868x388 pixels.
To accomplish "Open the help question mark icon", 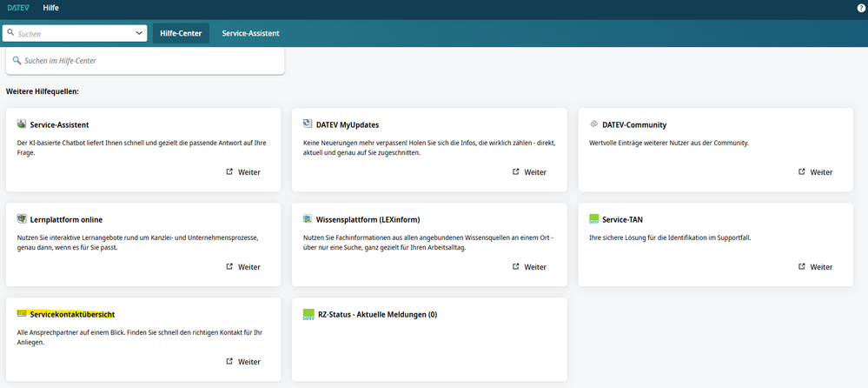I will click(861, 9).
